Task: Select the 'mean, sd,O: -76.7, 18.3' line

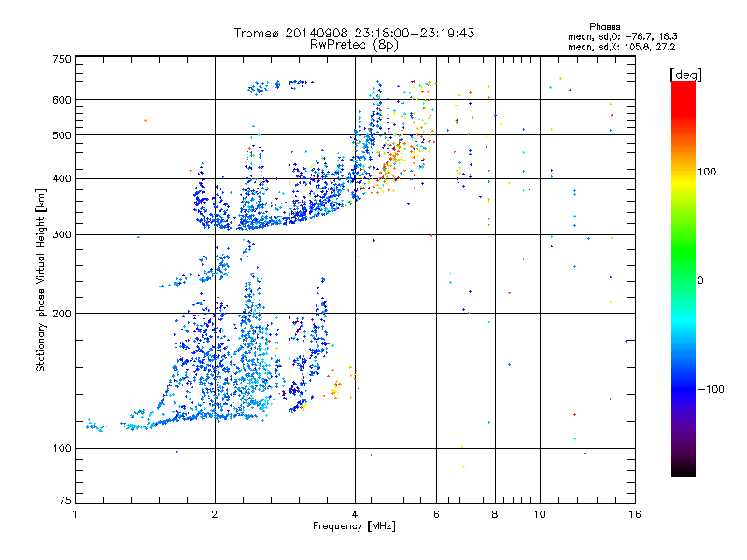Action: [x=622, y=37]
